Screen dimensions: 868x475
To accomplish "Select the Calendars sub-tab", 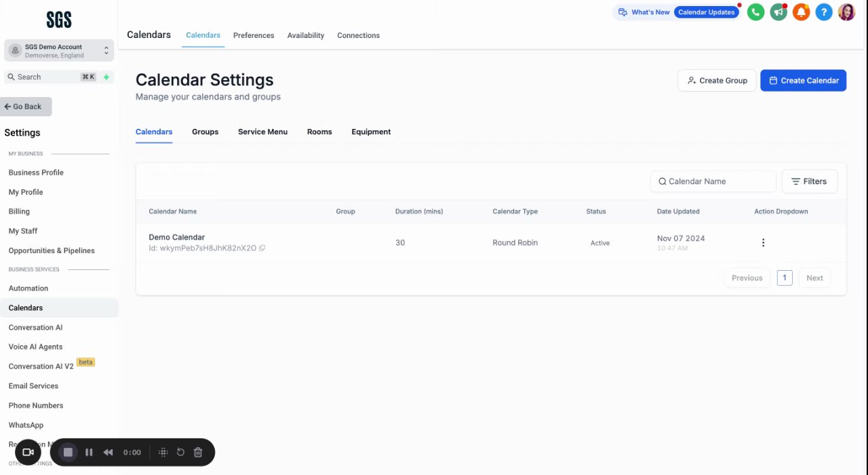I will point(154,132).
